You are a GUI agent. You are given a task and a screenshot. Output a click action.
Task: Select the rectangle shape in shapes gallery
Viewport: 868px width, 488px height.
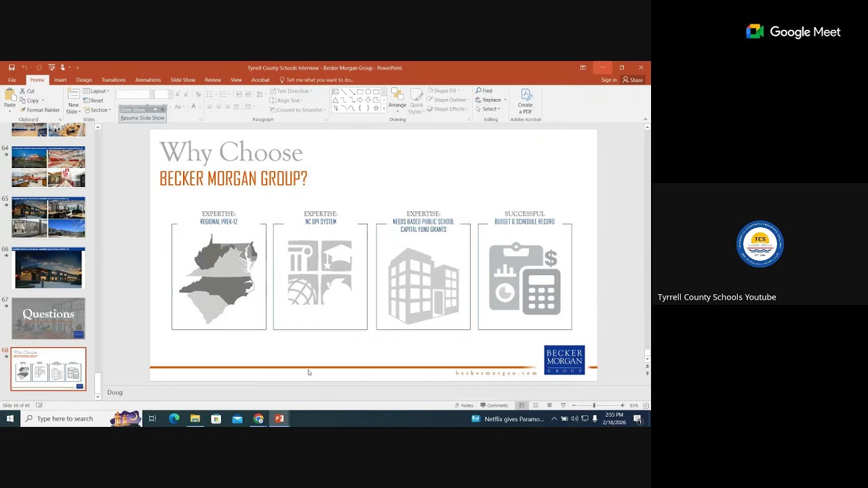point(360,91)
